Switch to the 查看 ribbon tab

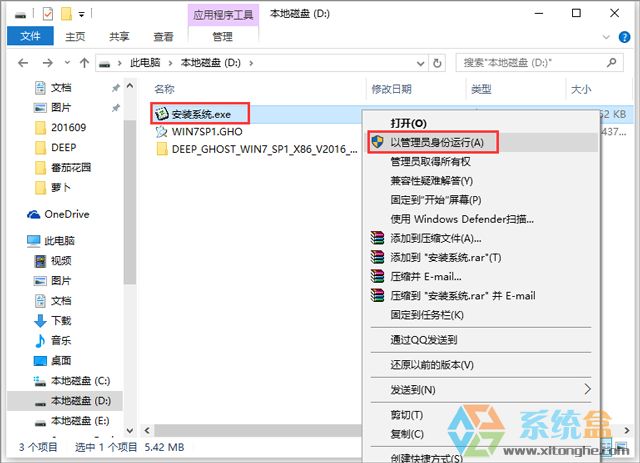(162, 37)
